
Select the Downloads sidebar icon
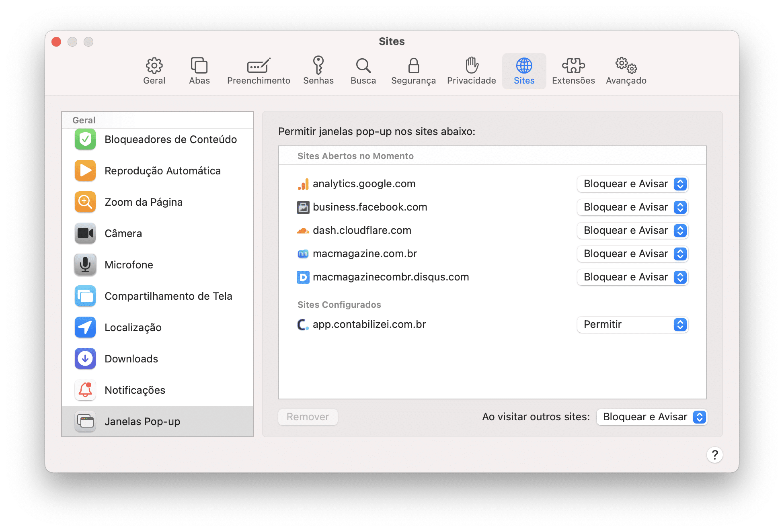click(85, 358)
